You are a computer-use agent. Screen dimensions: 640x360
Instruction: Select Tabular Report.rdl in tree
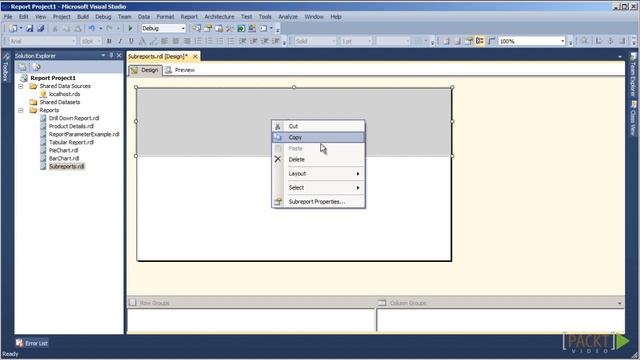click(x=71, y=142)
